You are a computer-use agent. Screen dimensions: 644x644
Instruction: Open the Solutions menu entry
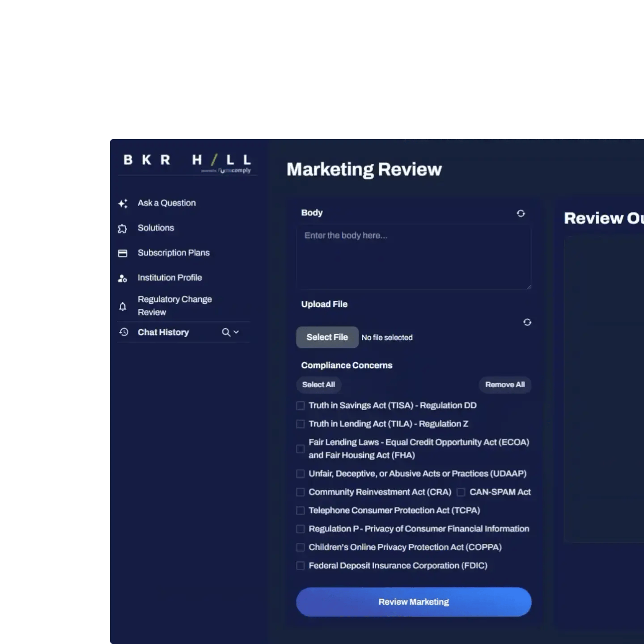(156, 228)
